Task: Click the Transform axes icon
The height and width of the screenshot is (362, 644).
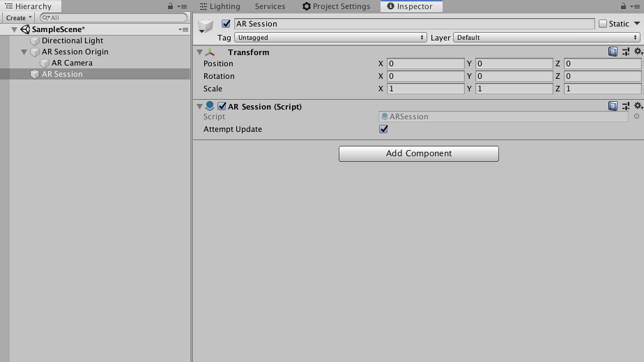Action: 210,52
